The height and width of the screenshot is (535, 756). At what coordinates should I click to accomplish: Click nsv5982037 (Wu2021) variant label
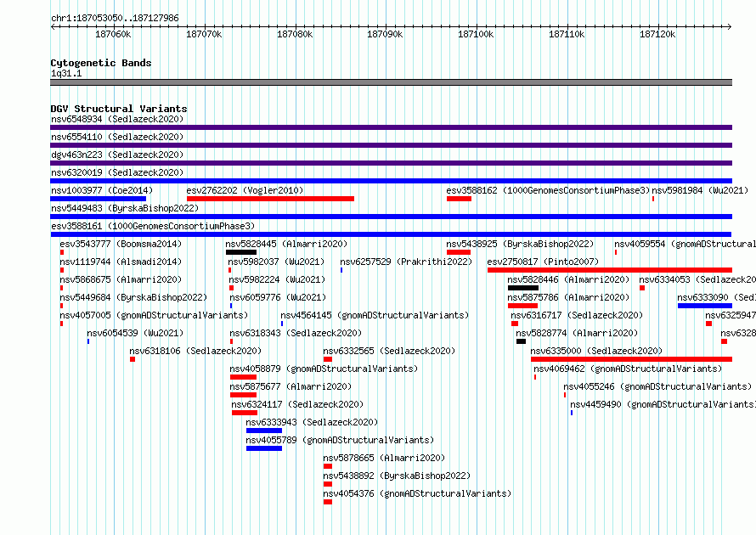(x=276, y=262)
